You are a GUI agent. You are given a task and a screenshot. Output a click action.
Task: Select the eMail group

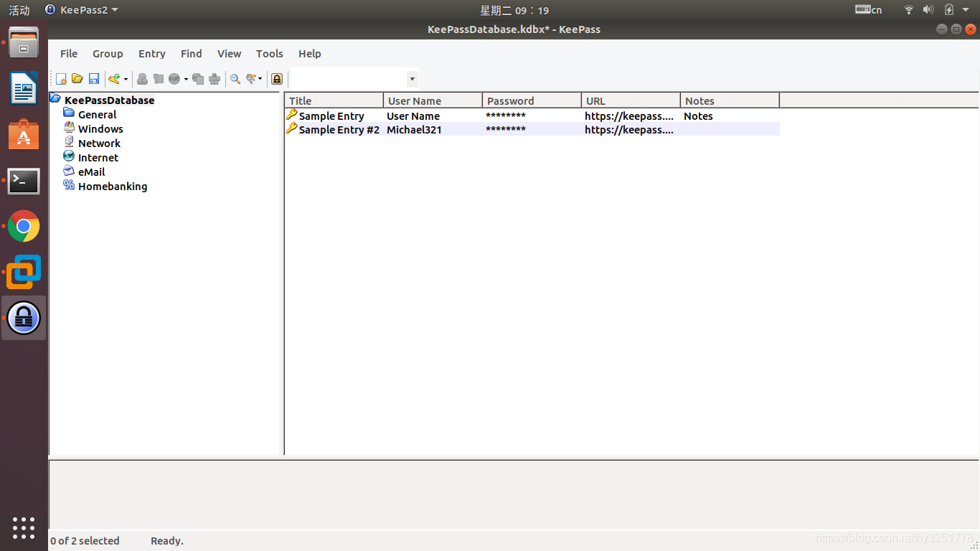91,172
